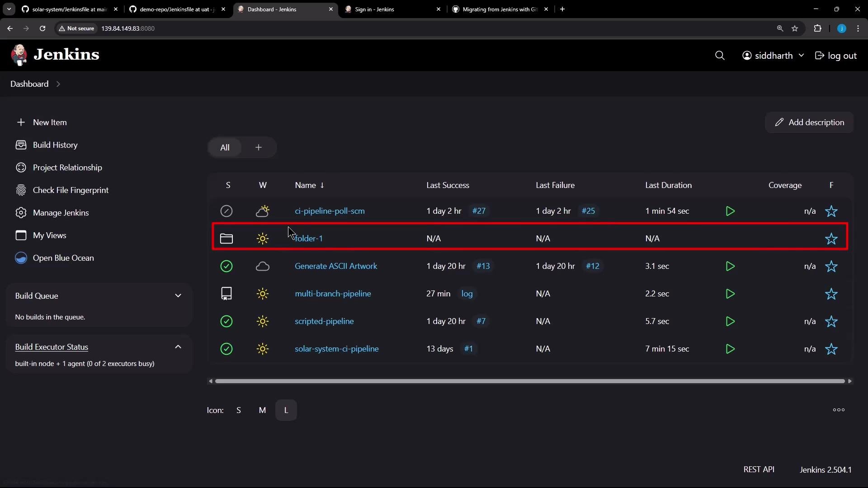Click scripted-pipeline success status icon
The height and width of the screenshot is (488, 868).
click(x=226, y=321)
